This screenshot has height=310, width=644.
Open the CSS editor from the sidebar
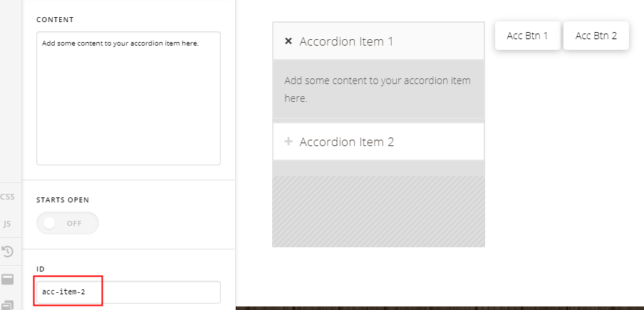(x=7, y=197)
